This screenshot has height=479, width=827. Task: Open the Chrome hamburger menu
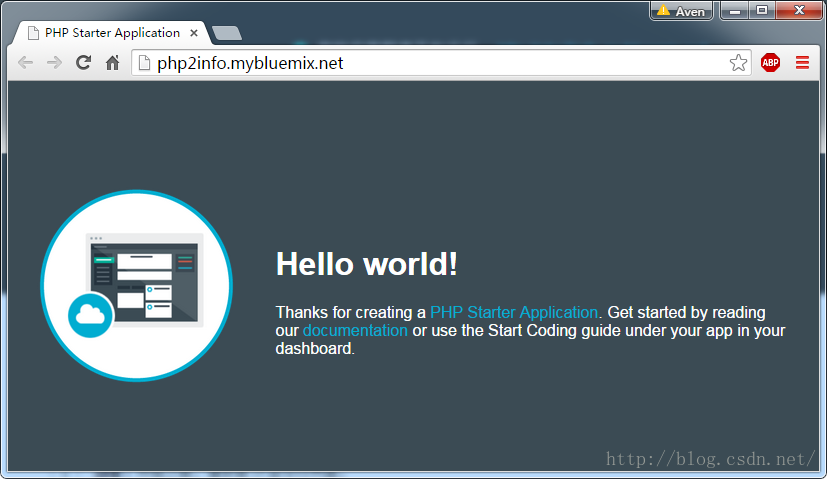(x=802, y=63)
